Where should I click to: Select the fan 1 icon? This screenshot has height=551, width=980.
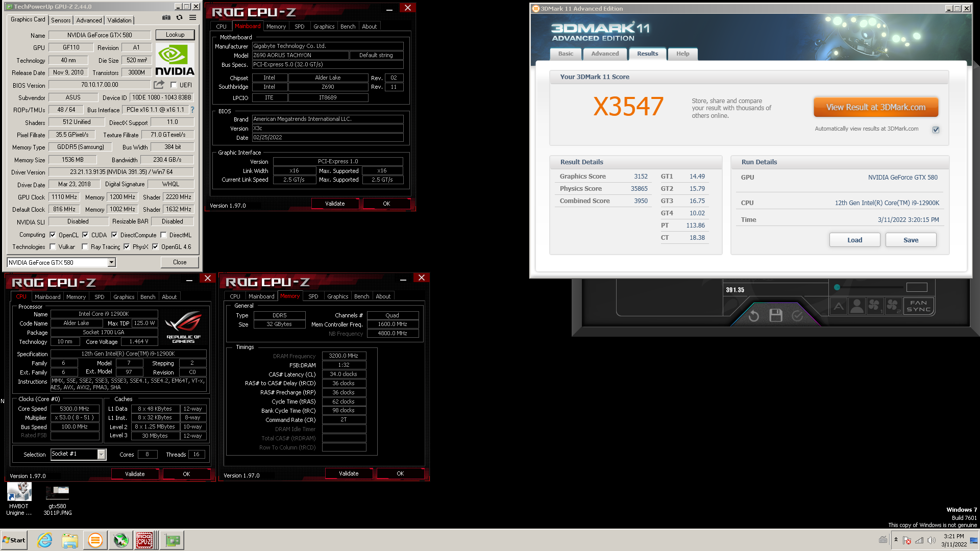point(874,306)
